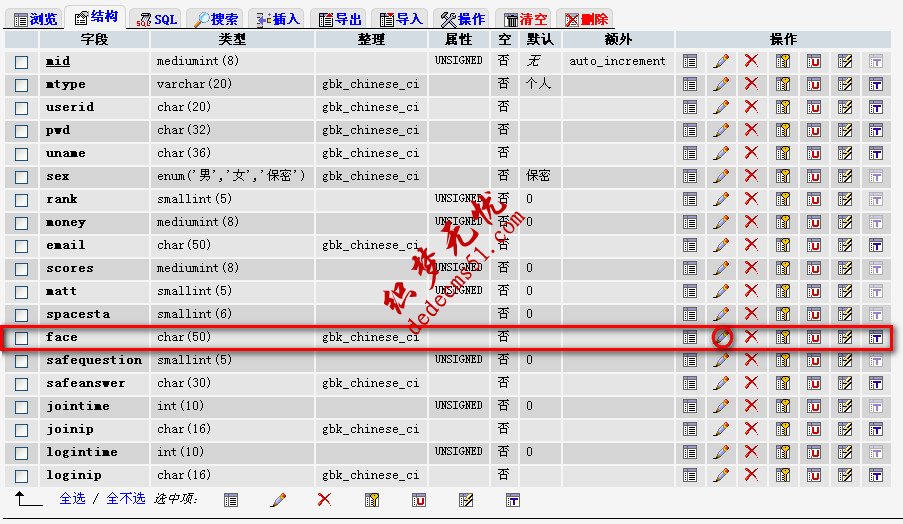The image size is (903, 524).
Task: Edit the scores field pencil icon
Action: coord(720,268)
